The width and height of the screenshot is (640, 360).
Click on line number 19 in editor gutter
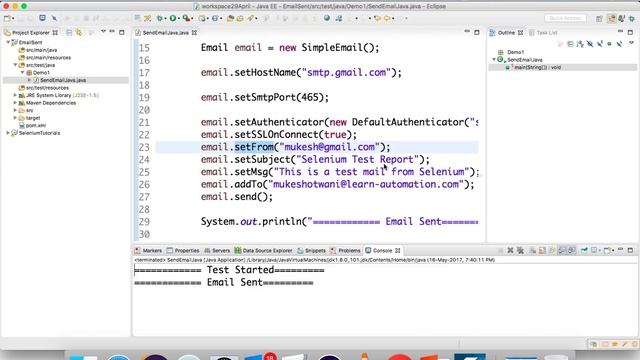[x=144, y=98]
